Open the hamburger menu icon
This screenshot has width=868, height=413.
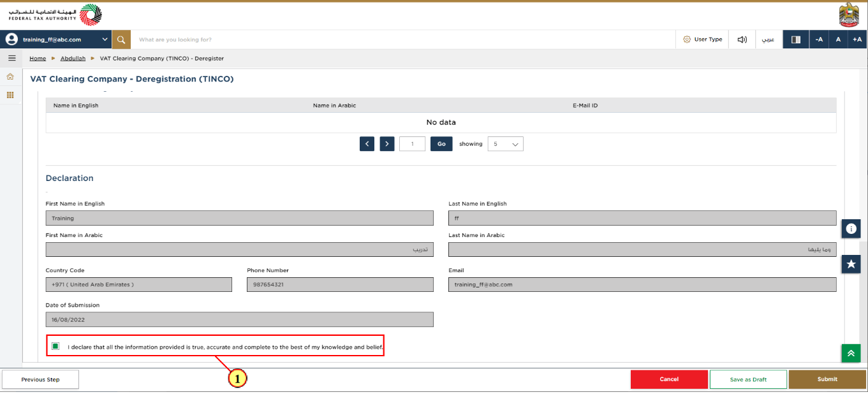[x=11, y=58]
